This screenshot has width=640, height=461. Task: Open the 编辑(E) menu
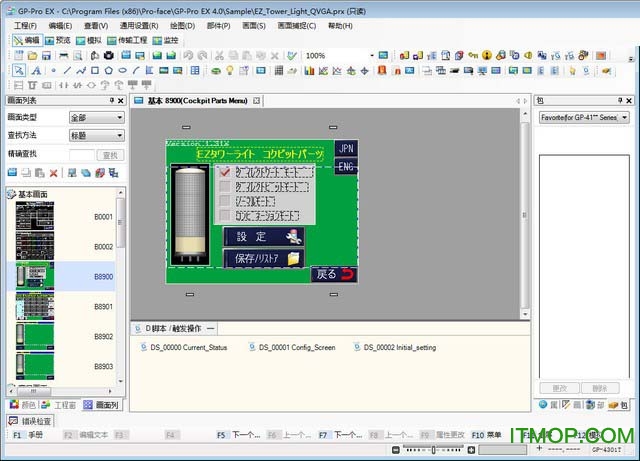point(60,26)
